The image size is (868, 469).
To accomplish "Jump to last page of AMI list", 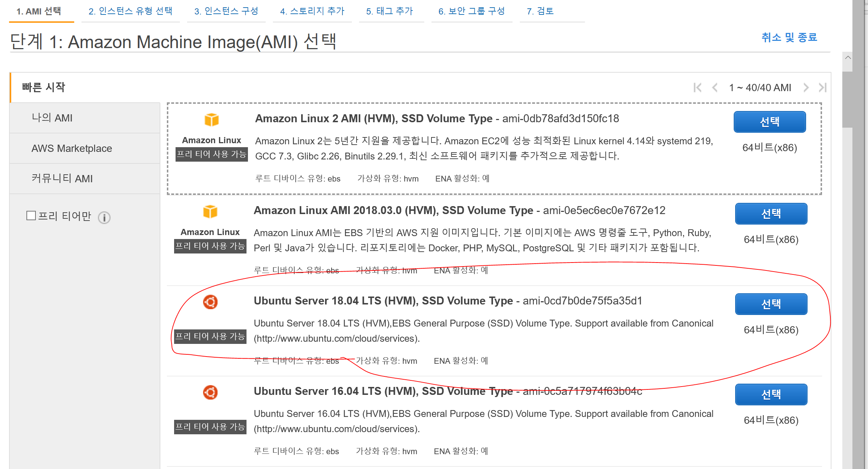I will click(x=822, y=88).
